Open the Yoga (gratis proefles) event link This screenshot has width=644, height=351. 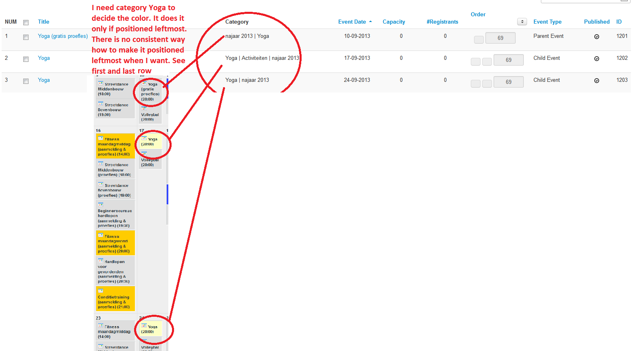63,36
